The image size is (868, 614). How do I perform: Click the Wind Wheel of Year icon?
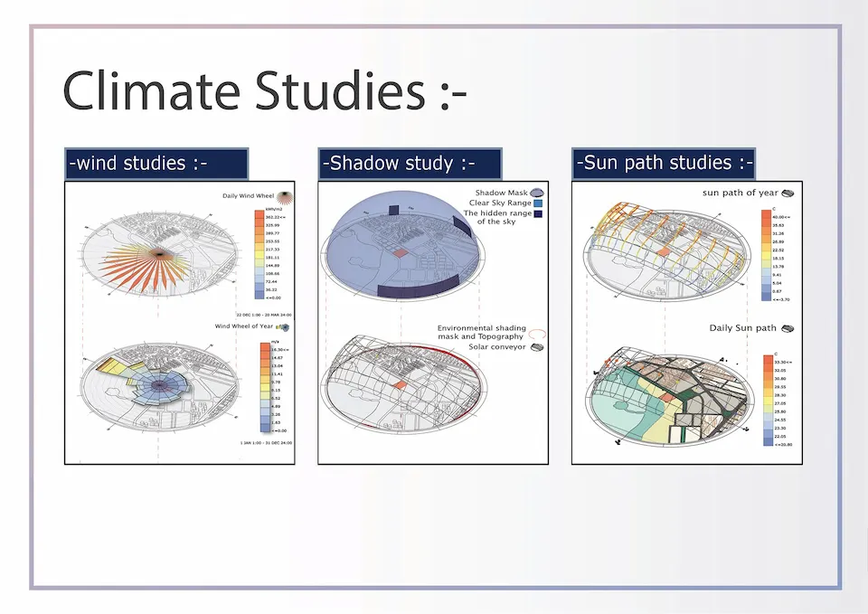pyautogui.click(x=285, y=327)
